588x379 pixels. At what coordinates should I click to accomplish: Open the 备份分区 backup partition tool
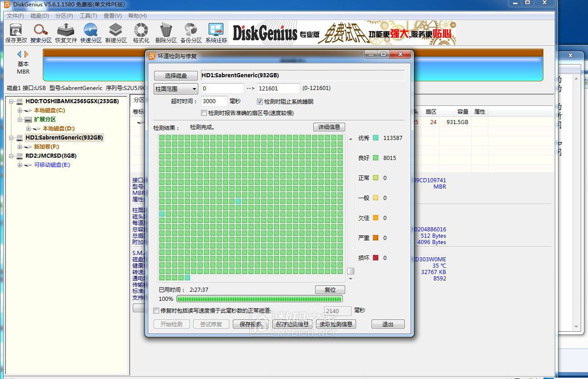[191, 33]
